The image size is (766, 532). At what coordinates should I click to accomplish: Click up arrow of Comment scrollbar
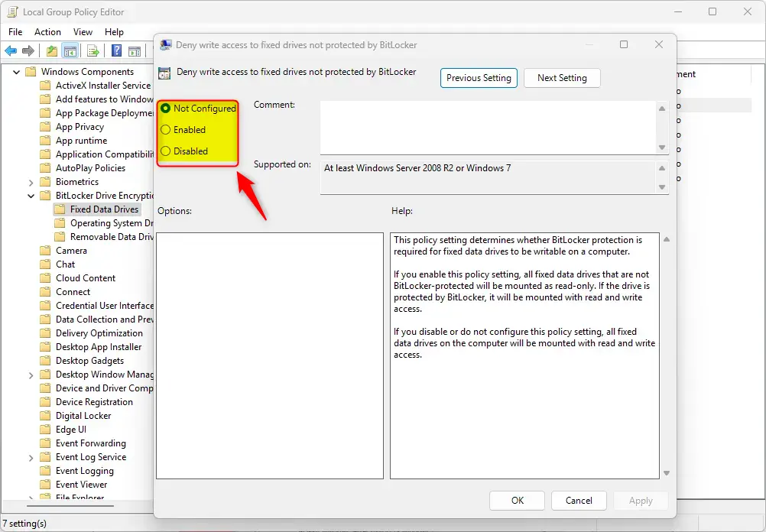pos(662,109)
